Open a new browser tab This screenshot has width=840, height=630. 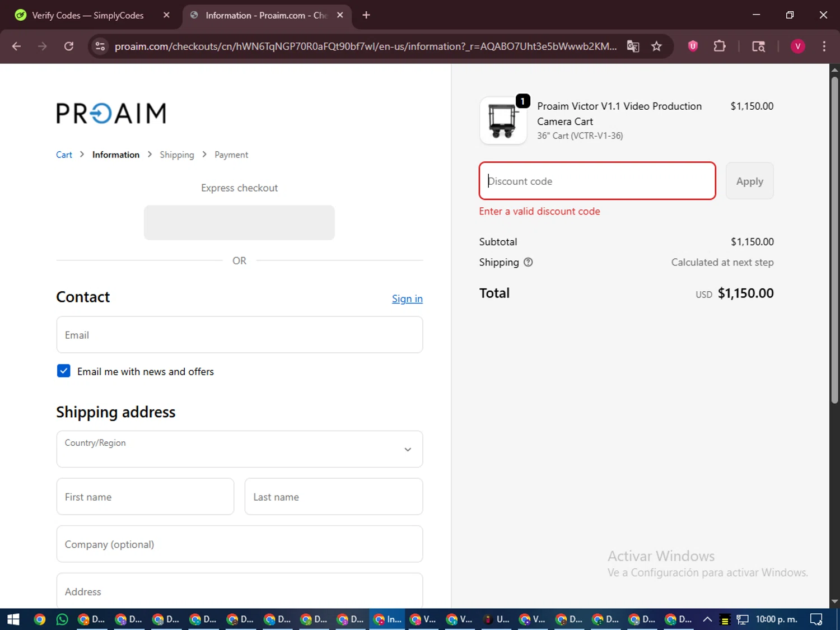click(x=366, y=15)
